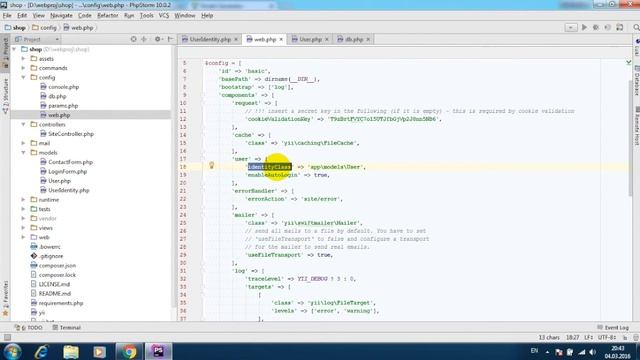The image size is (640, 360).
Task: Switch to the db.php editor tab
Action: pyautogui.click(x=353, y=39)
